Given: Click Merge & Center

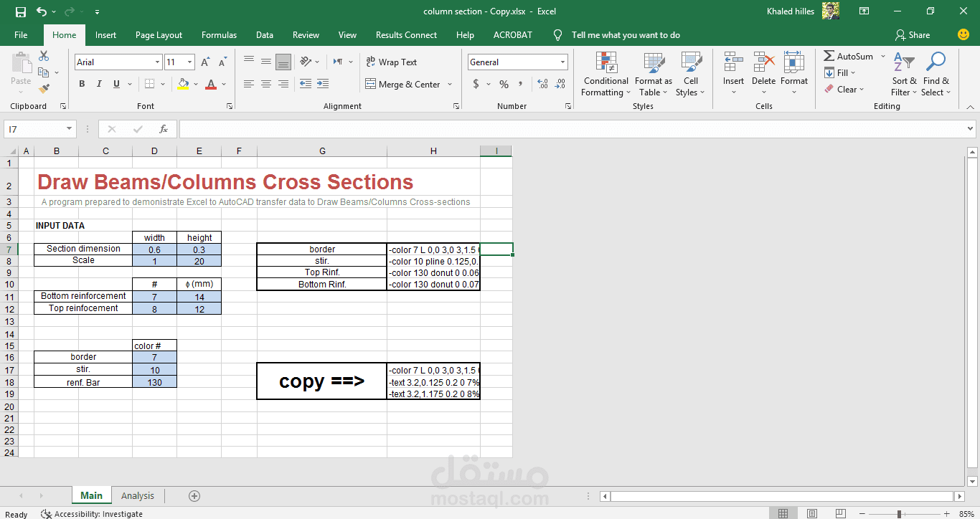Looking at the screenshot, I should [403, 84].
